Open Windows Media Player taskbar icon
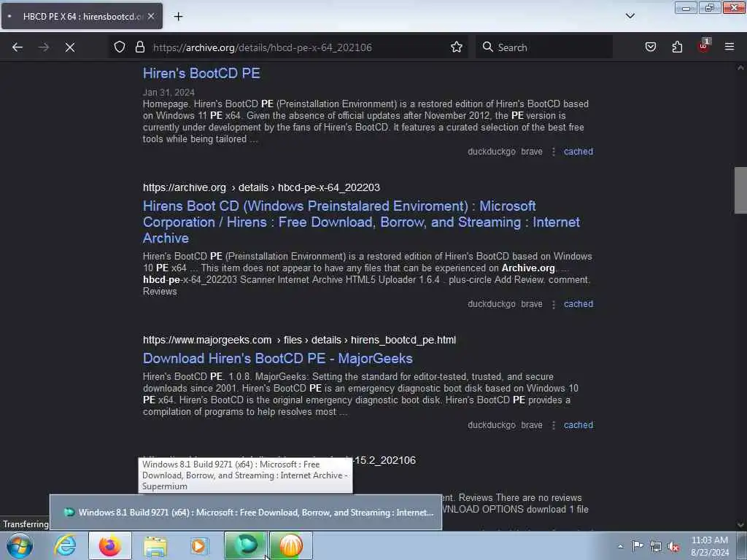The image size is (747, 560). click(x=199, y=545)
